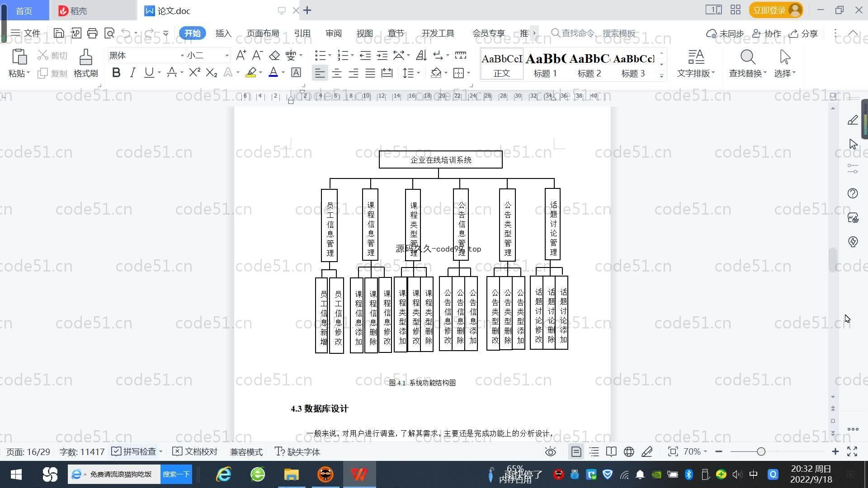Screen dimensions: 868x488
Task: Toggle center alignment
Action: click(x=337, y=73)
